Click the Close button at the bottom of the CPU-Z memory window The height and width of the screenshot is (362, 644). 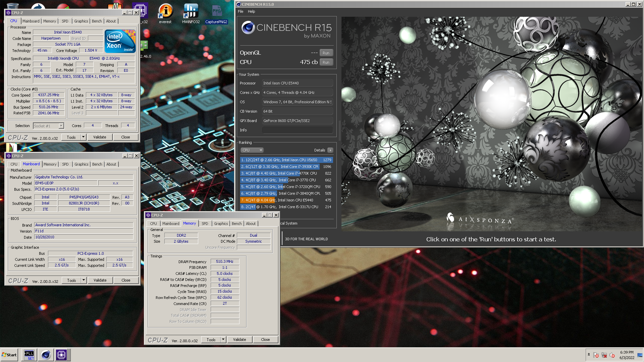(265, 340)
